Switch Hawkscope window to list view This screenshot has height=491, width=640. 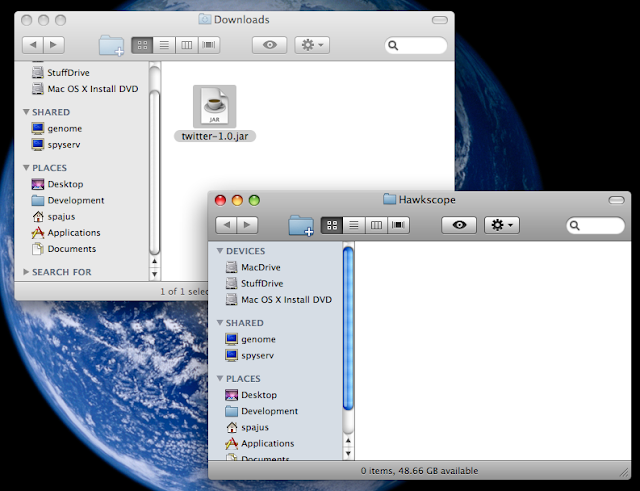click(x=353, y=226)
